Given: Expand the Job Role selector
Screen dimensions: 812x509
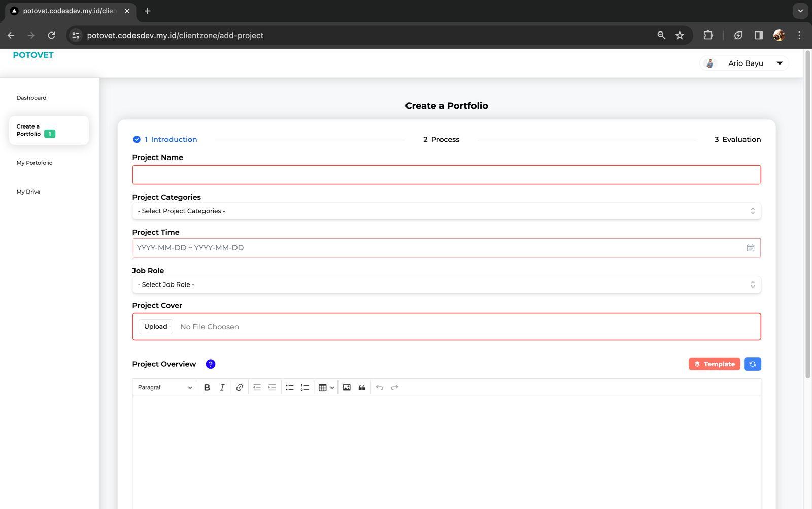Looking at the screenshot, I should pos(446,284).
